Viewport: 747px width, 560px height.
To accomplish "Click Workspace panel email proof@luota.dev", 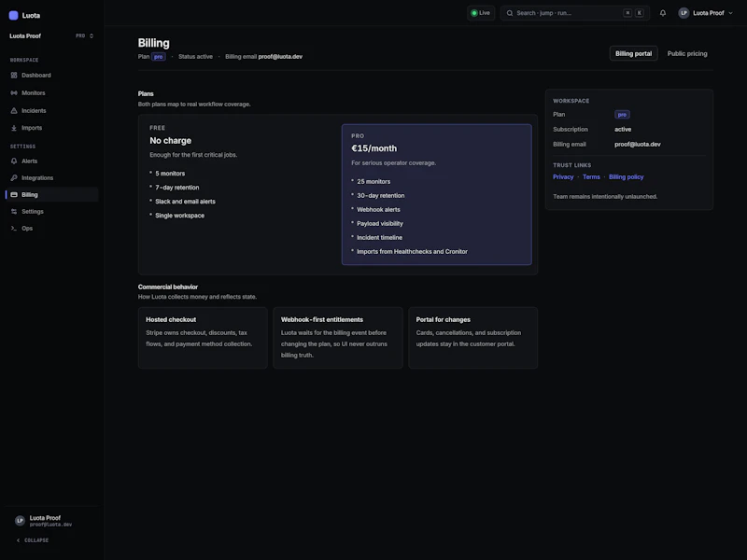I will click(638, 145).
